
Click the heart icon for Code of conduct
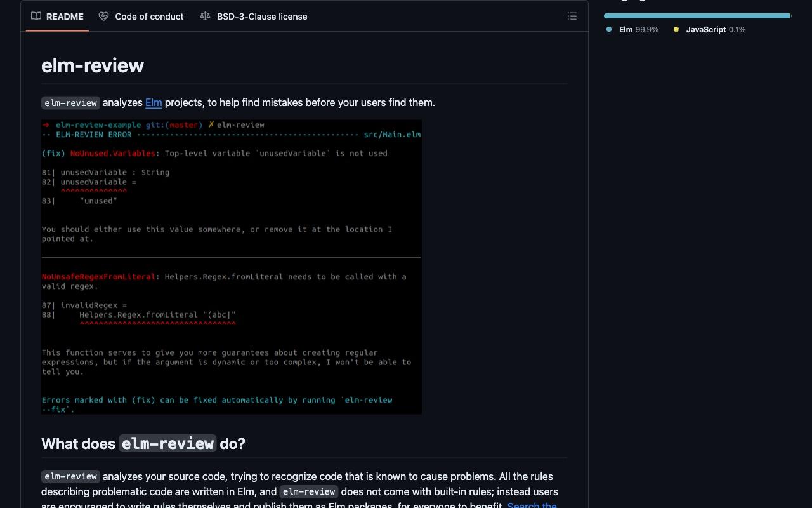pos(103,17)
